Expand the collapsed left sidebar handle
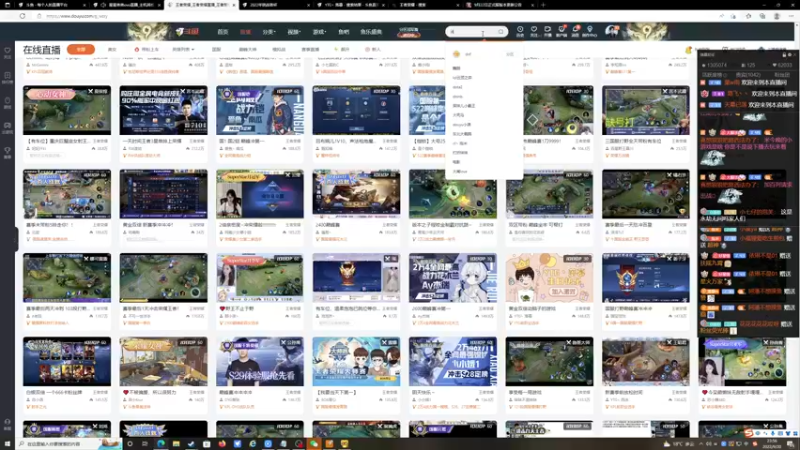800x450 pixels. coord(16,239)
